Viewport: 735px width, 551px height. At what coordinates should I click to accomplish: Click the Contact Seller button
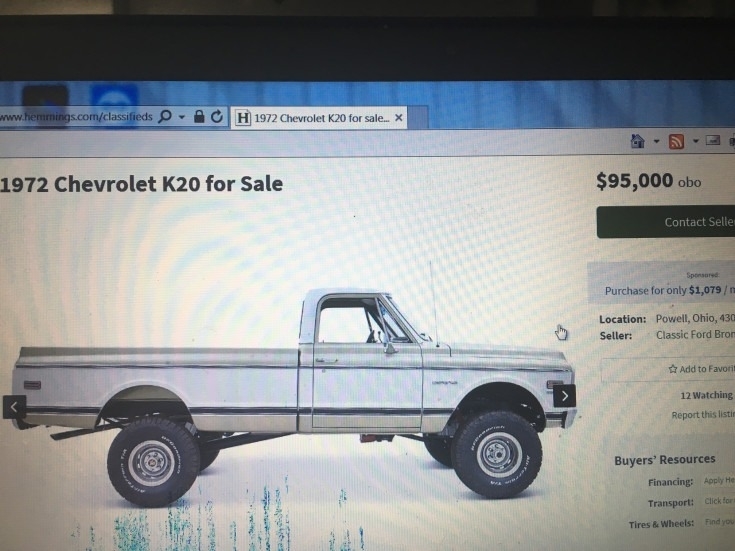[666, 222]
